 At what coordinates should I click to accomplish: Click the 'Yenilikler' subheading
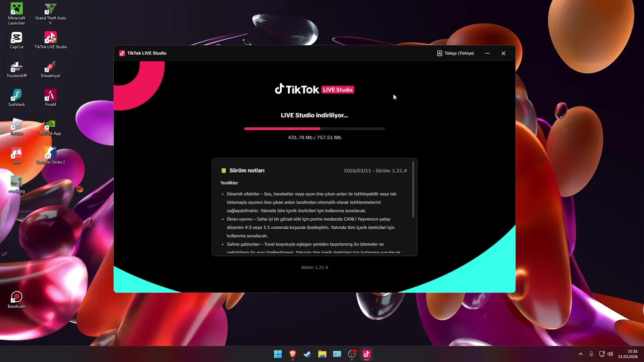(x=229, y=183)
